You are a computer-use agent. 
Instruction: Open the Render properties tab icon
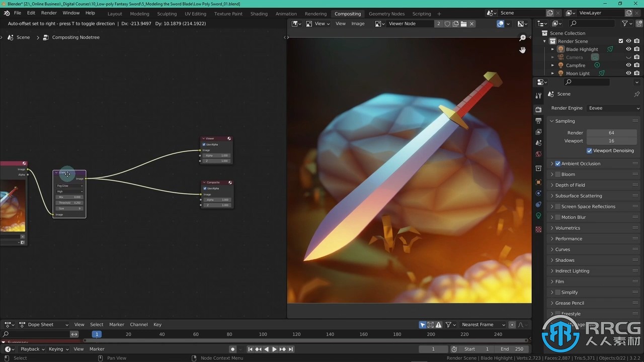pyautogui.click(x=538, y=110)
